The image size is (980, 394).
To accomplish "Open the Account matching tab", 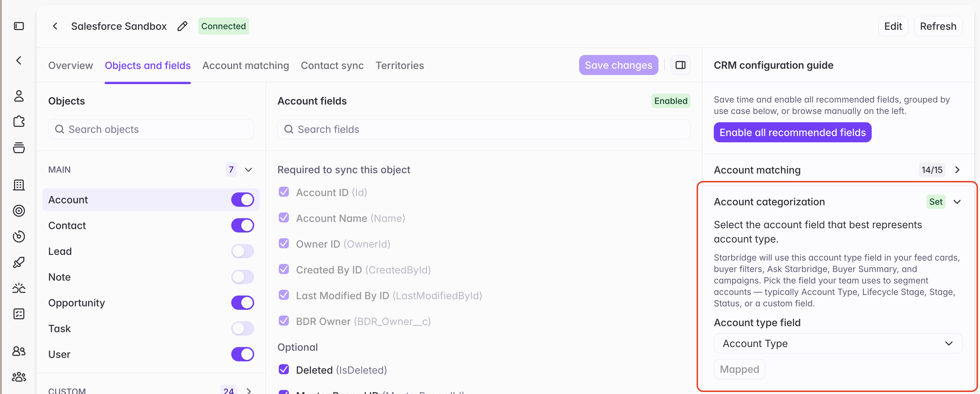I will pyautogui.click(x=246, y=65).
